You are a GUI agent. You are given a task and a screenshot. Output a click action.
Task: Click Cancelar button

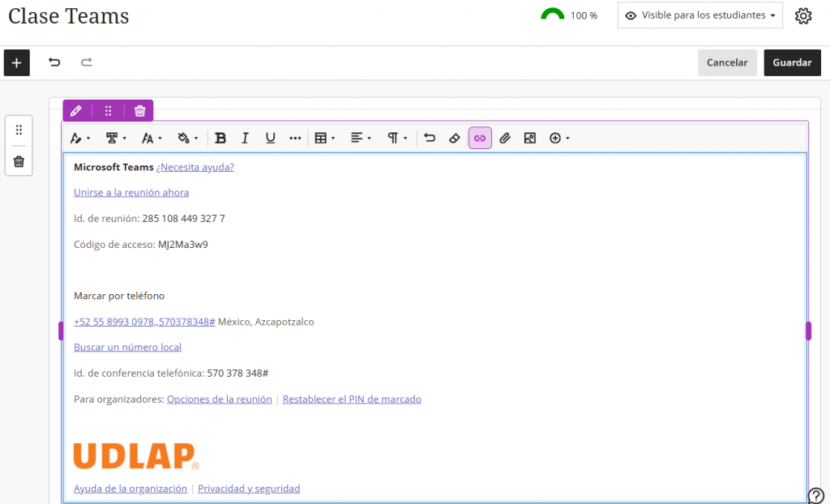(x=727, y=63)
